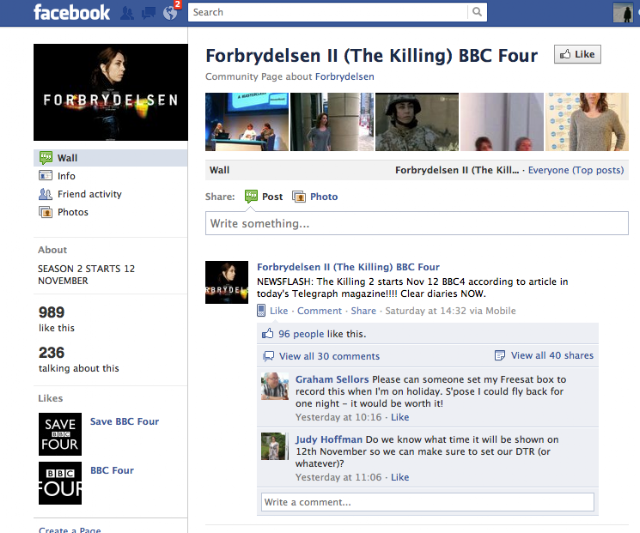This screenshot has width=640, height=533.
Task: Open notifications globe with 2 badge
Action: (x=170, y=13)
